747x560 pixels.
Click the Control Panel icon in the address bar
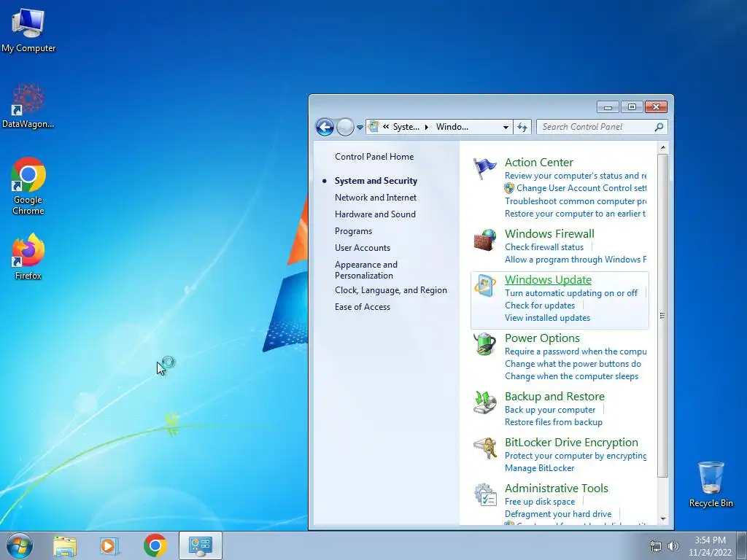374,127
